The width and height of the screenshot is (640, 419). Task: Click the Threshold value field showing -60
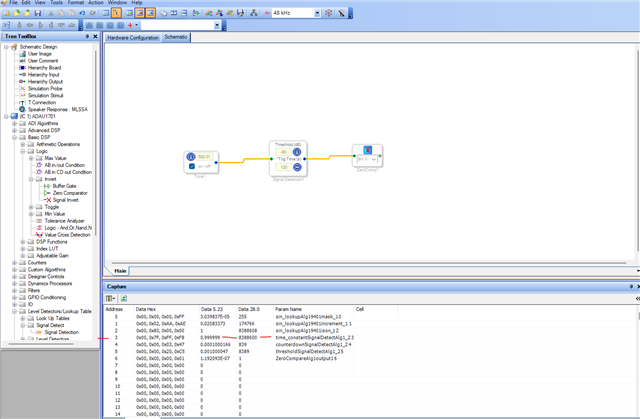[x=283, y=152]
